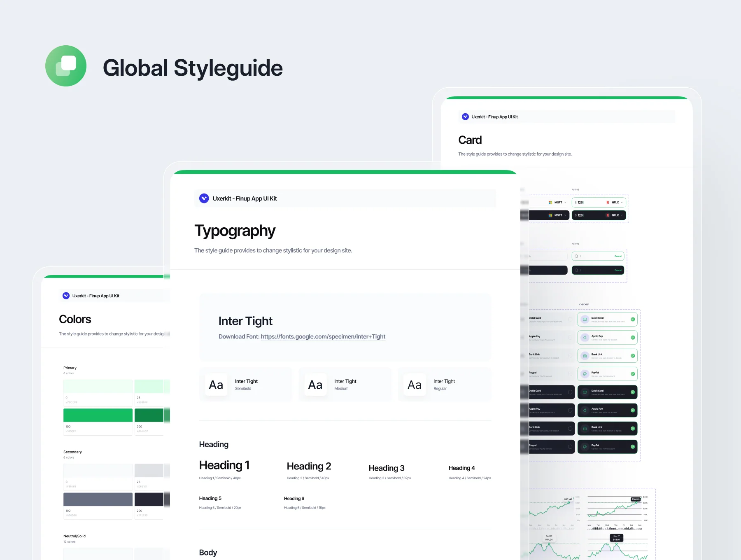Click the Heading 5 sample text
The height and width of the screenshot is (560, 741).
(210, 498)
